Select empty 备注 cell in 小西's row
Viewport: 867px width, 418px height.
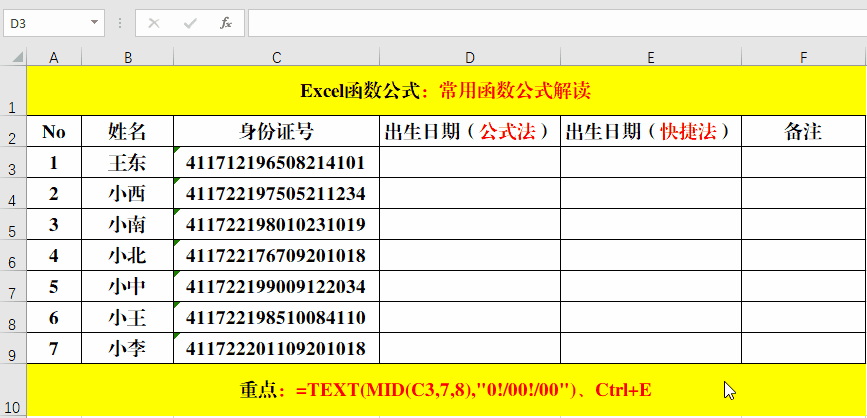pyautogui.click(x=804, y=193)
